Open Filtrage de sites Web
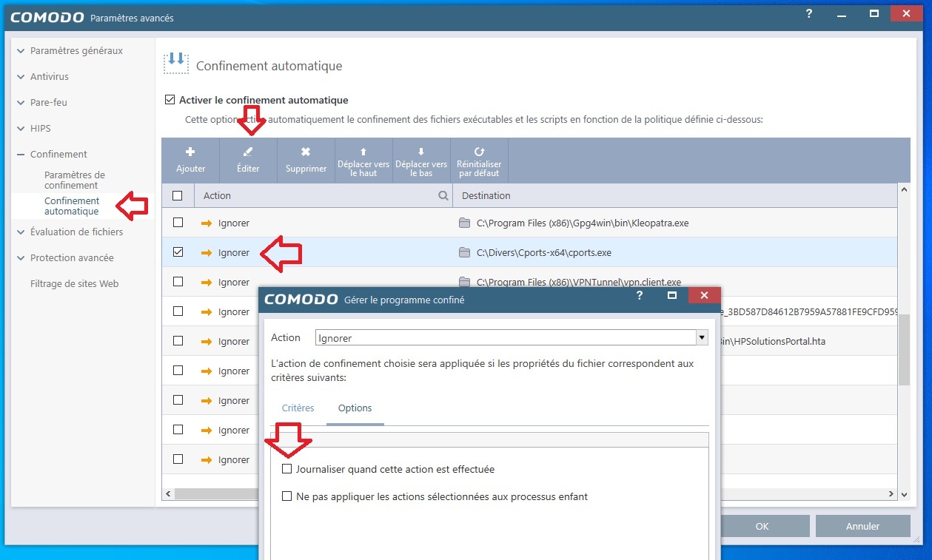Screen dimensions: 932x560 tap(74, 284)
